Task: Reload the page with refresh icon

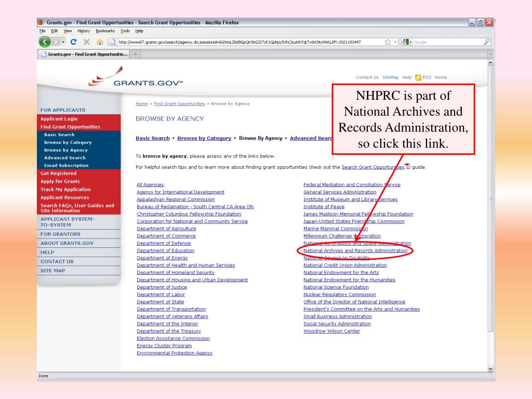Action: [73, 42]
